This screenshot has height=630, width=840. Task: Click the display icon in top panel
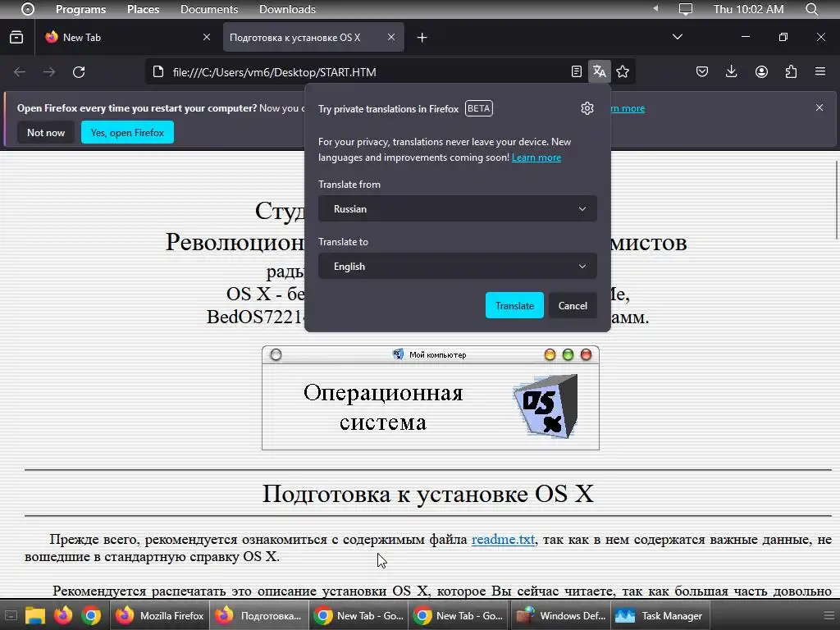tap(685, 9)
